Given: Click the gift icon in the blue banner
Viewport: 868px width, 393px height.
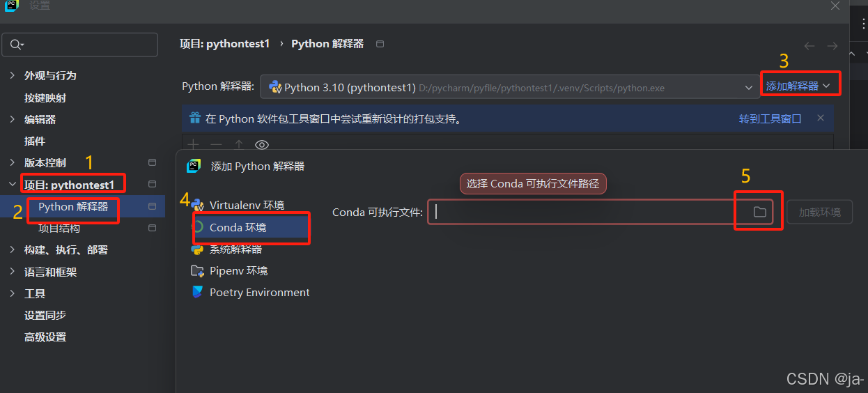Looking at the screenshot, I should point(194,118).
